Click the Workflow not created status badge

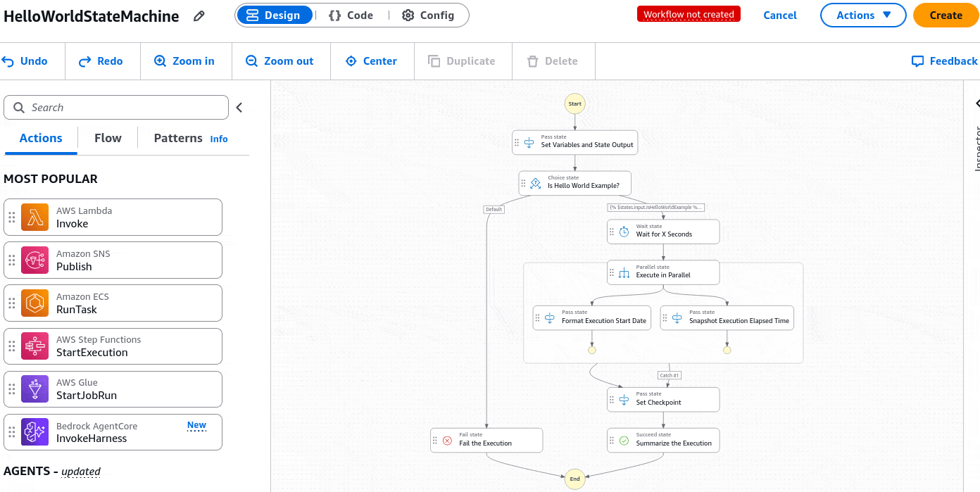tap(689, 14)
